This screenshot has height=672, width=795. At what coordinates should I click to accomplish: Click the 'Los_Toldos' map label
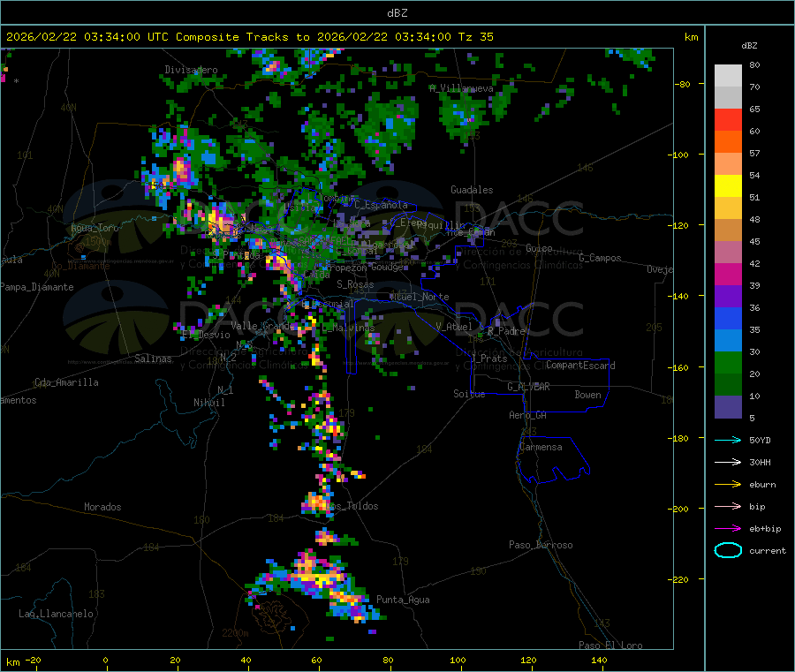352,506
